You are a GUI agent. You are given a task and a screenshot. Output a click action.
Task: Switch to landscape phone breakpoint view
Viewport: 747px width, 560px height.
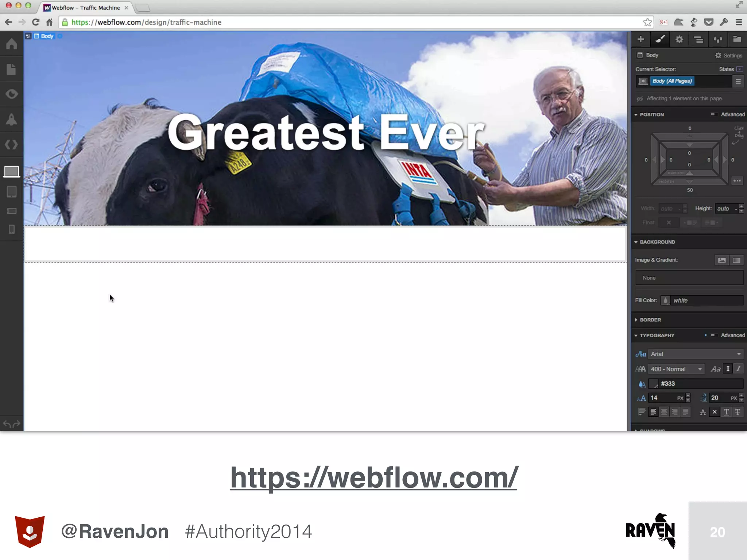(12, 211)
